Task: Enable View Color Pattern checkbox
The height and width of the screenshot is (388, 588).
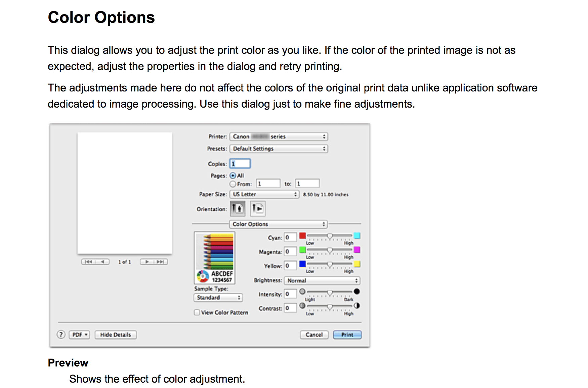Action: click(x=197, y=312)
